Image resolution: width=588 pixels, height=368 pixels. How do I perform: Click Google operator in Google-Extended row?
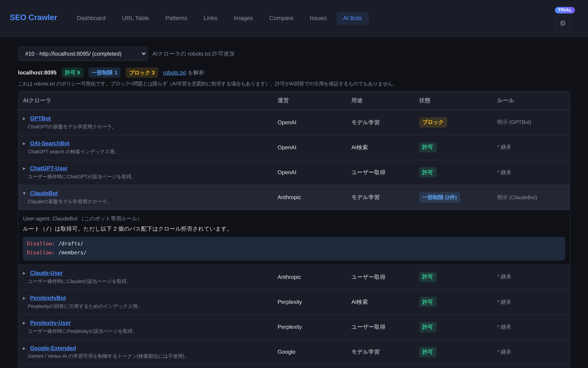[x=286, y=352]
